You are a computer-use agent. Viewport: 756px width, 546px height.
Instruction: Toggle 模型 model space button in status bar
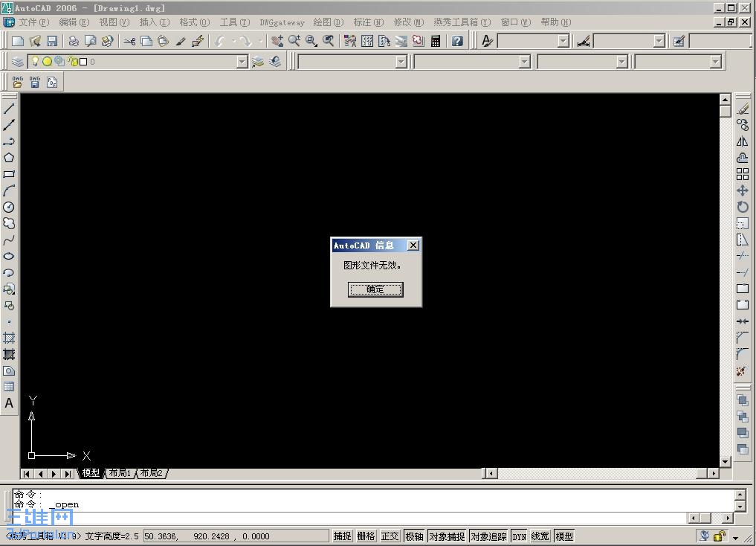(x=564, y=536)
